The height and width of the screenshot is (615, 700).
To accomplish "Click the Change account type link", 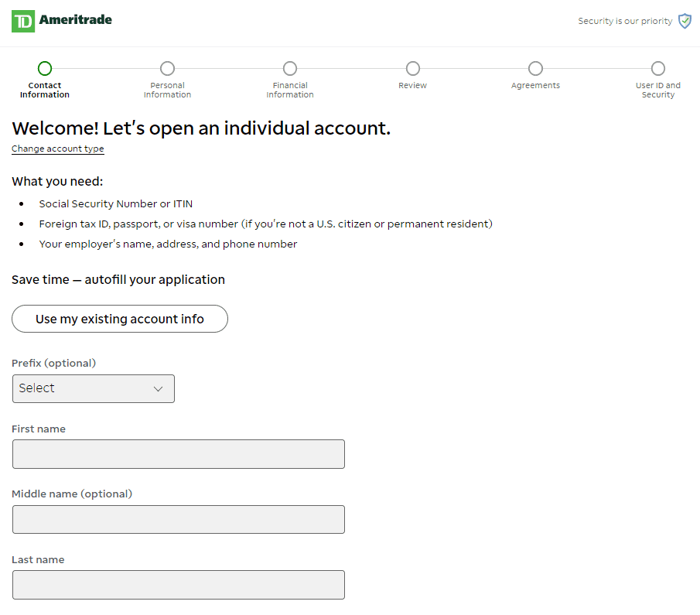I will pos(57,149).
